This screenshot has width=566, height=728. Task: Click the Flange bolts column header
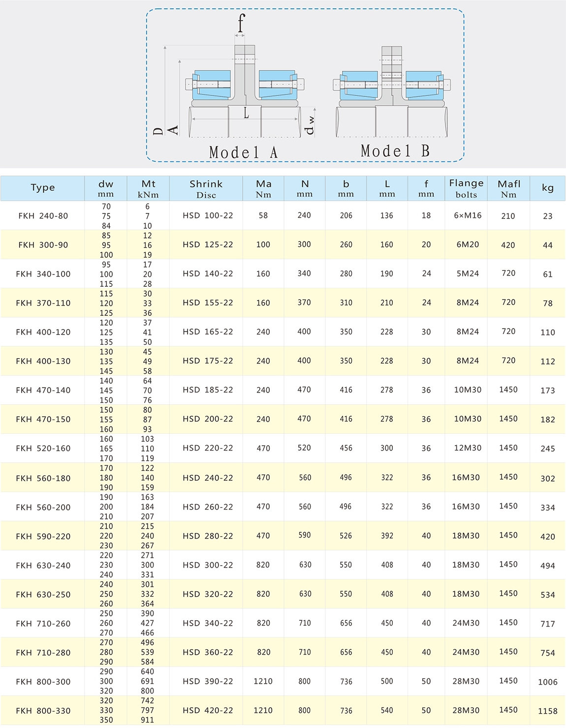pyautogui.click(x=466, y=188)
